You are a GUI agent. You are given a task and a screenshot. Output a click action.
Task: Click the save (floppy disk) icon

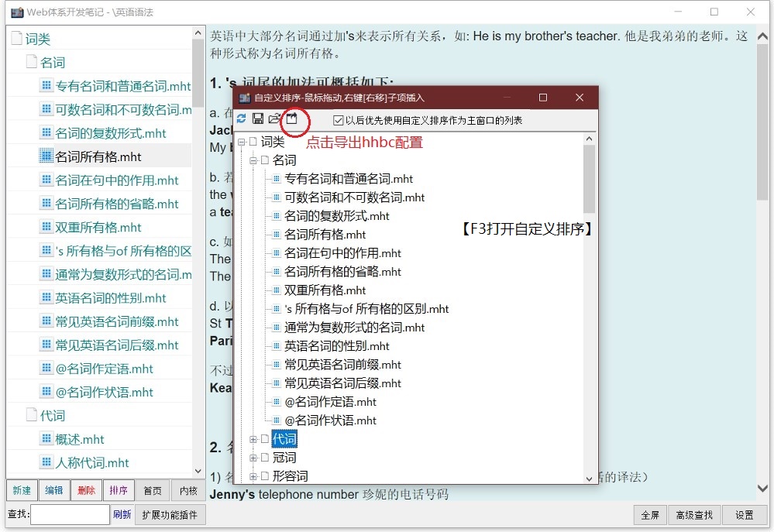(258, 119)
